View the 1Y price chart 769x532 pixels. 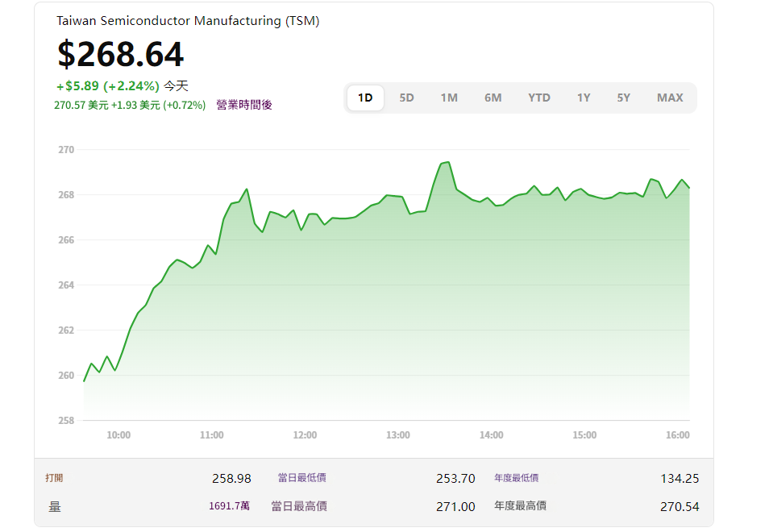tap(584, 98)
